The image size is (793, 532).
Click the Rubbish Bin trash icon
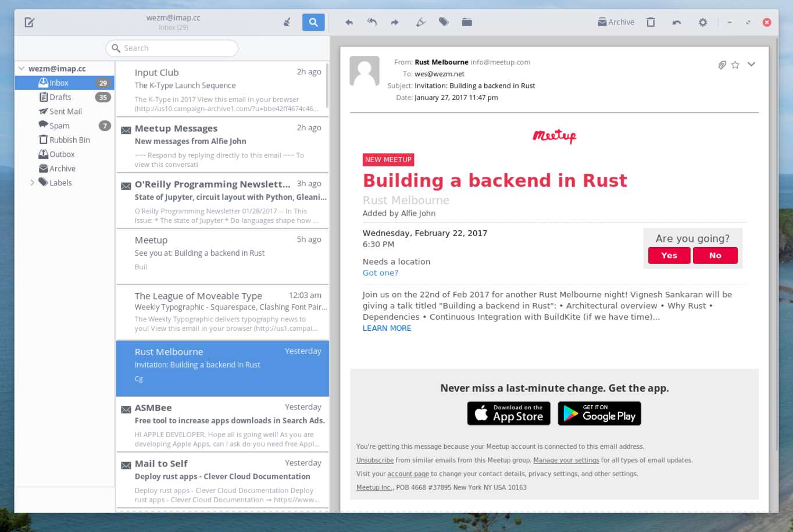43,140
